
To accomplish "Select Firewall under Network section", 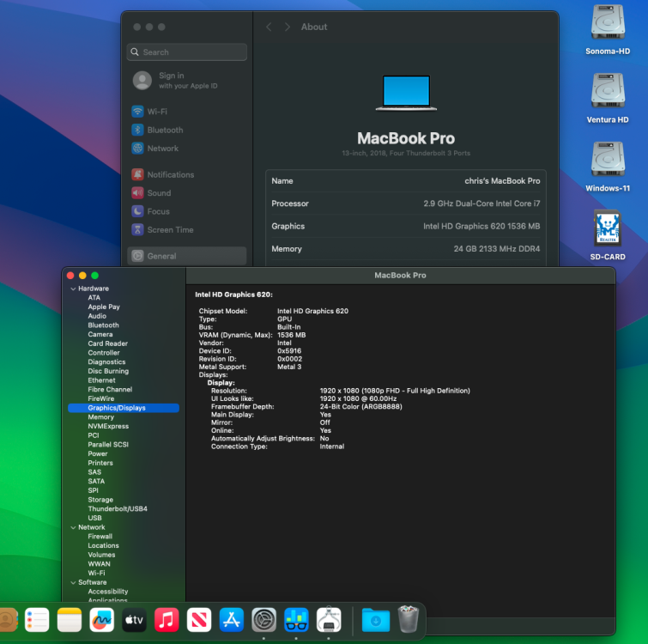I will (x=100, y=537).
